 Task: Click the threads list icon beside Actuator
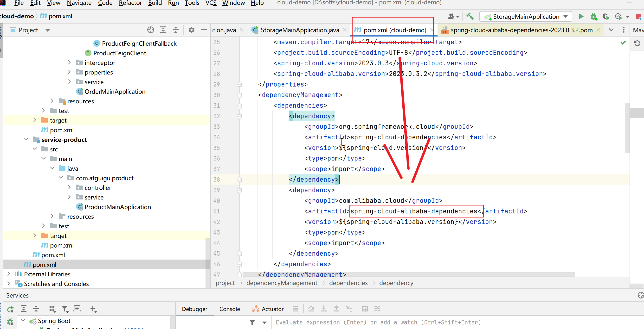pyautogui.click(x=296, y=309)
